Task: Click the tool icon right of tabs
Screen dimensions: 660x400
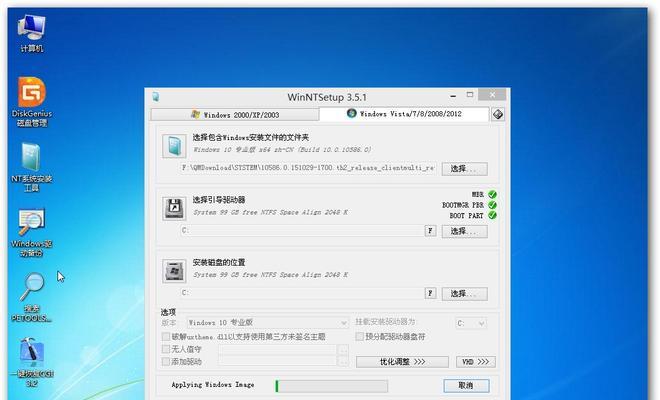Action: point(498,114)
